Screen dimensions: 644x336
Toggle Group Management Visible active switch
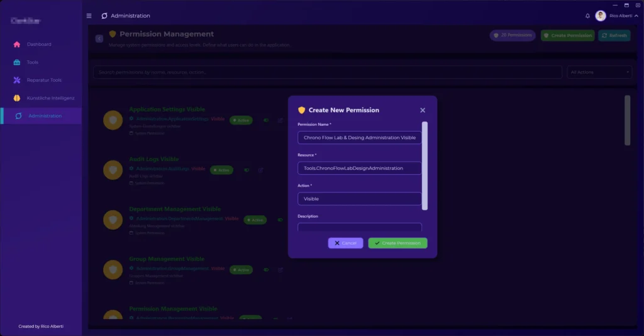click(x=266, y=270)
